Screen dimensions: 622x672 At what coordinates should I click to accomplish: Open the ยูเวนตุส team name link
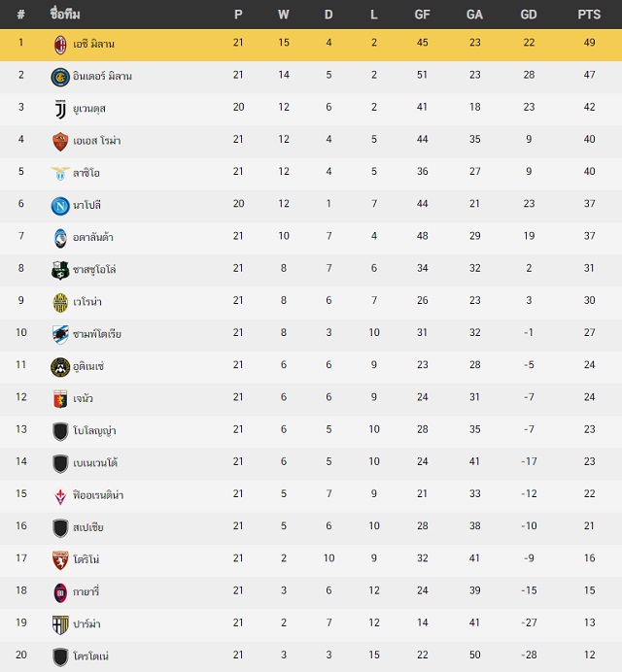click(x=89, y=109)
